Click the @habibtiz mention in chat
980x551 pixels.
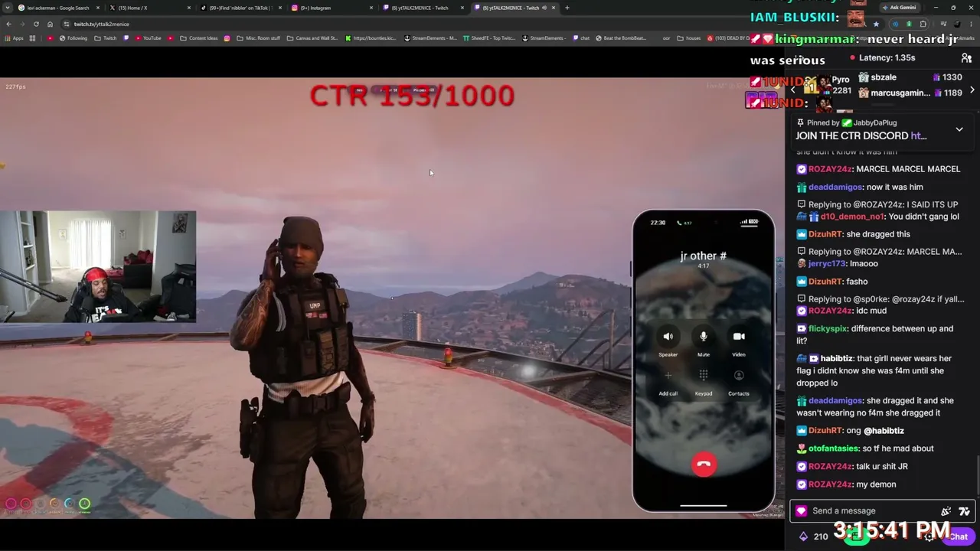(x=884, y=431)
